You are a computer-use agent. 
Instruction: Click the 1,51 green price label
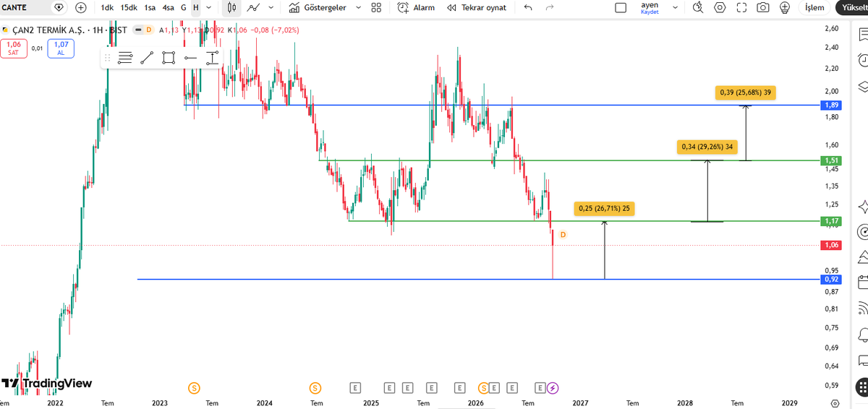click(x=831, y=160)
